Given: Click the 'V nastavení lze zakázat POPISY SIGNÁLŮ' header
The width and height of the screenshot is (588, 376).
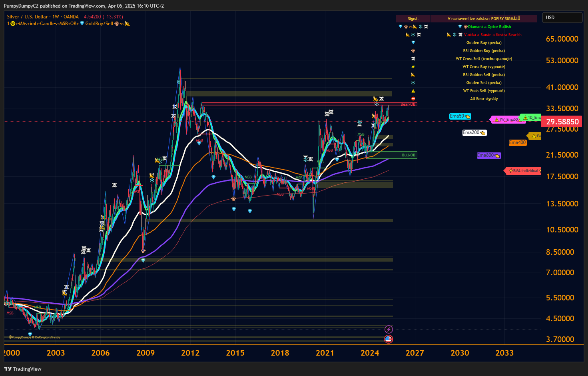Looking at the screenshot, I should click(x=484, y=19).
